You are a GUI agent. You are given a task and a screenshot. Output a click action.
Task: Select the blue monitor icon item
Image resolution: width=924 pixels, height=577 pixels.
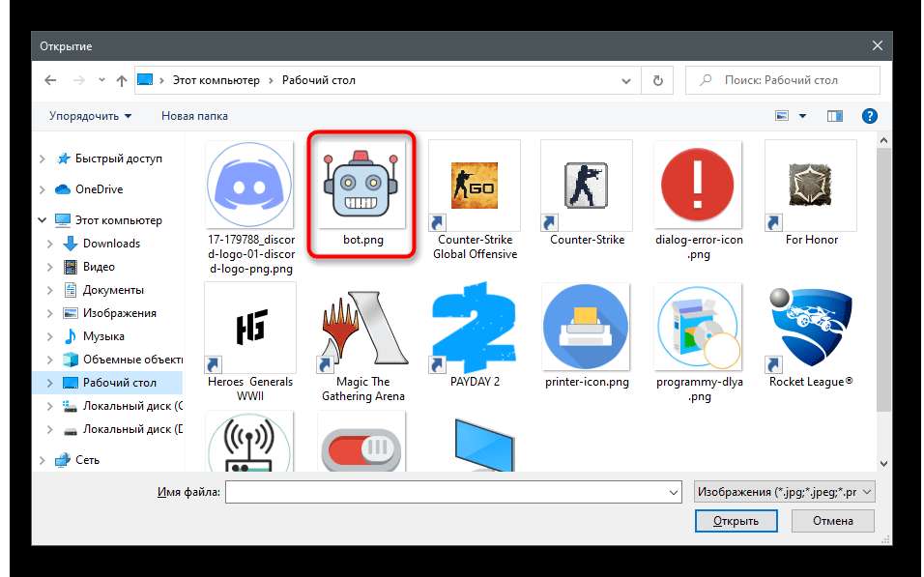click(x=484, y=445)
